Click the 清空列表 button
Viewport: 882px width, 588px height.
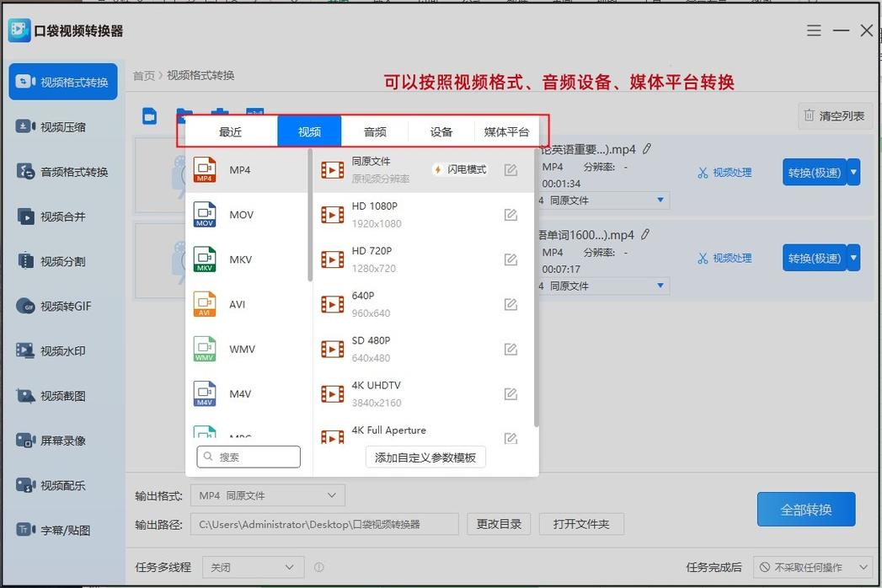pos(835,116)
